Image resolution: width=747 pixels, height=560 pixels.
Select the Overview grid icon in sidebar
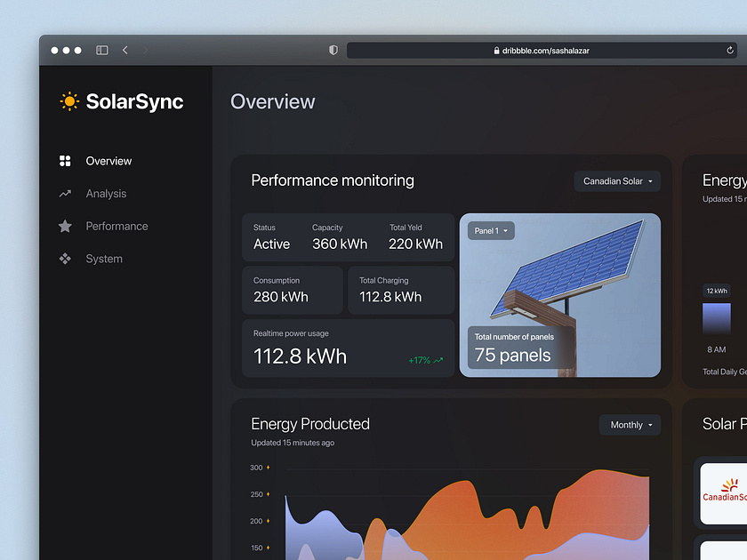64,161
